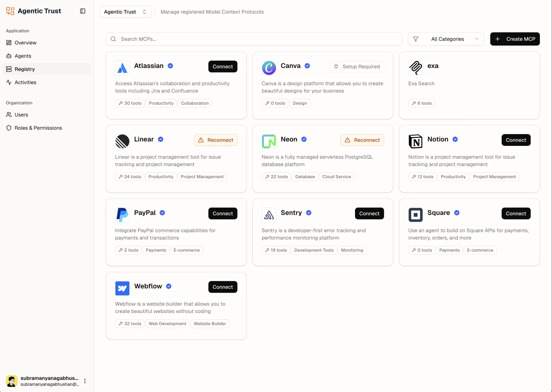This screenshot has height=392, width=552.
Task: Click the 13 tools badge on Notion
Action: click(423, 177)
